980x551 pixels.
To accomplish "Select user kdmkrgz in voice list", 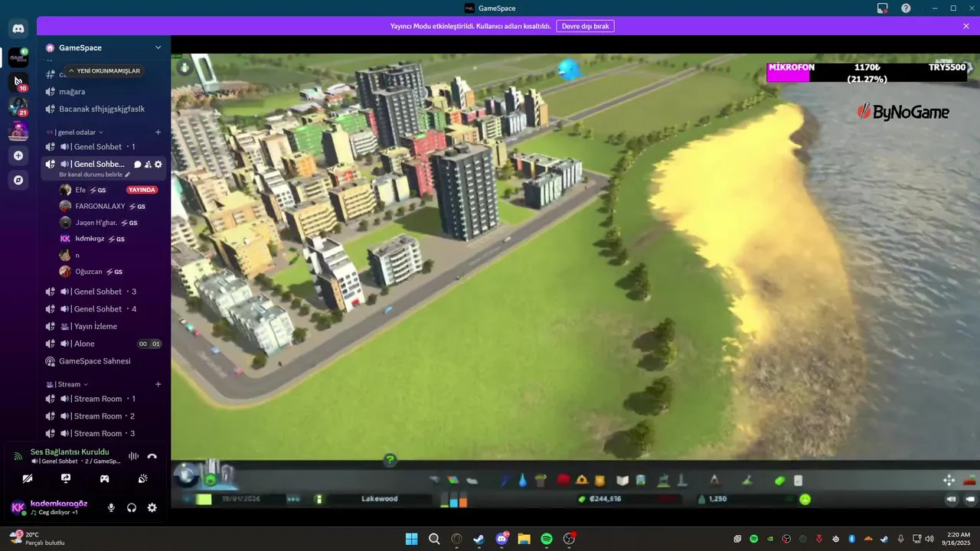I will pyautogui.click(x=110, y=239).
